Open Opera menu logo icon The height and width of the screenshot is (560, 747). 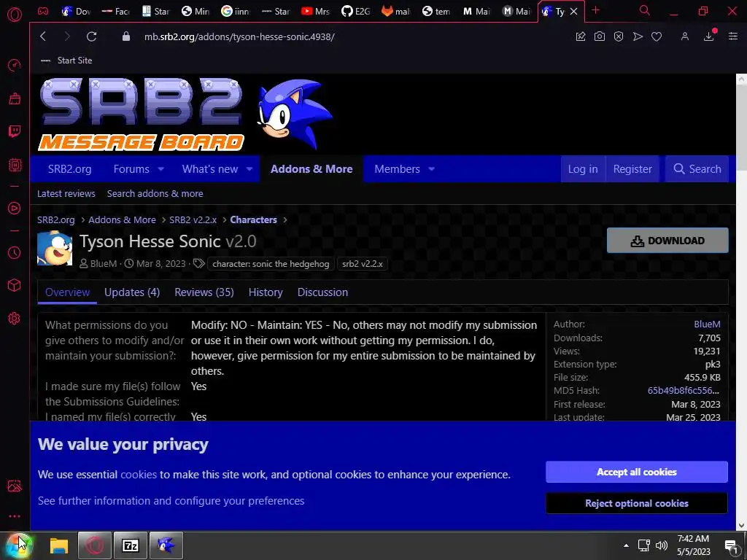[x=15, y=15]
